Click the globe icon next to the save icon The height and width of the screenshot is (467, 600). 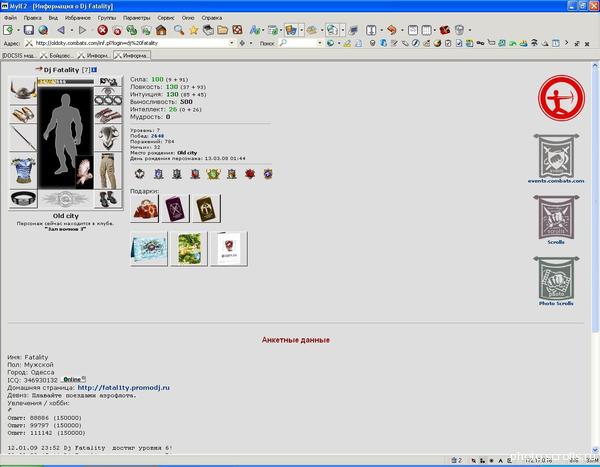tap(43, 30)
